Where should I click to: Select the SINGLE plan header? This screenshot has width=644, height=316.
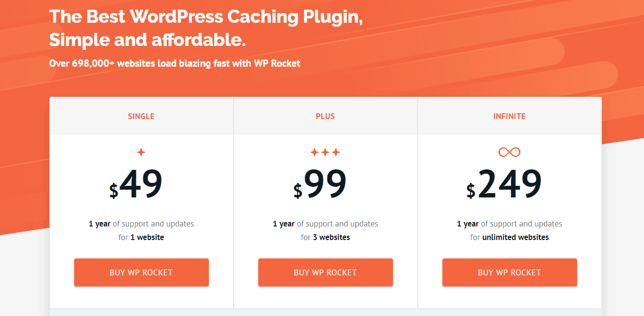(x=141, y=116)
